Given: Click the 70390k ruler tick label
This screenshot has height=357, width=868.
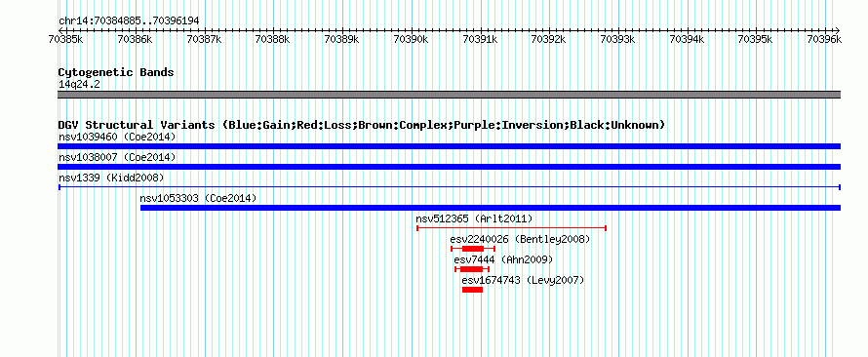Looking at the screenshot, I should (411, 39).
